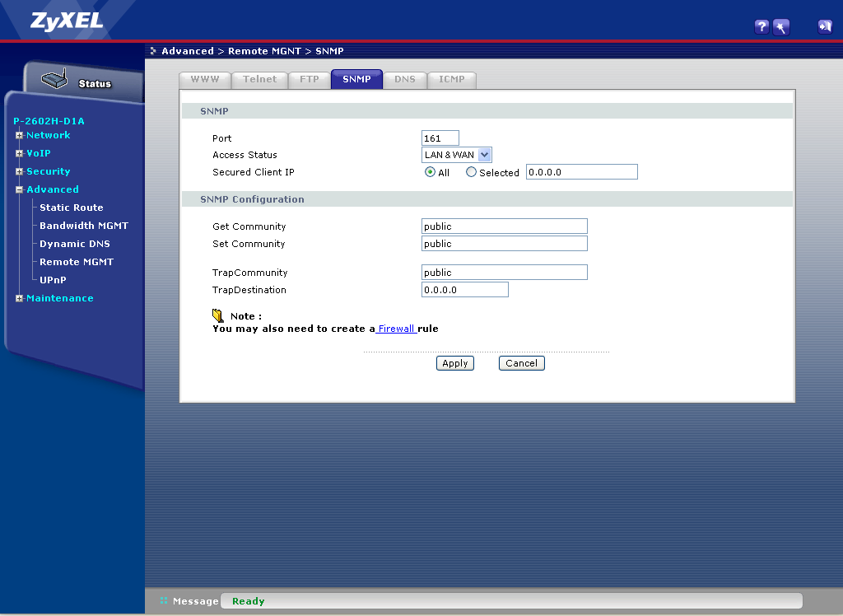The width and height of the screenshot is (843, 616).
Task: Open UPnP in sidebar
Action: coord(53,280)
